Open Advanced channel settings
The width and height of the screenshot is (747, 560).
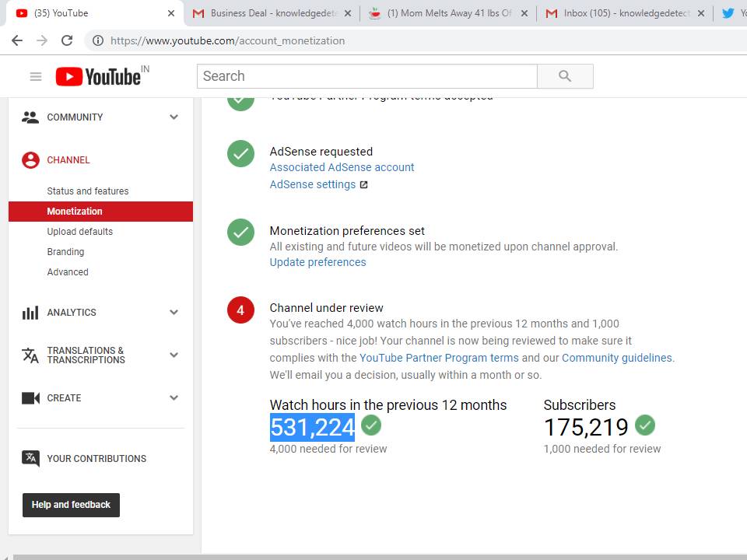click(x=68, y=272)
